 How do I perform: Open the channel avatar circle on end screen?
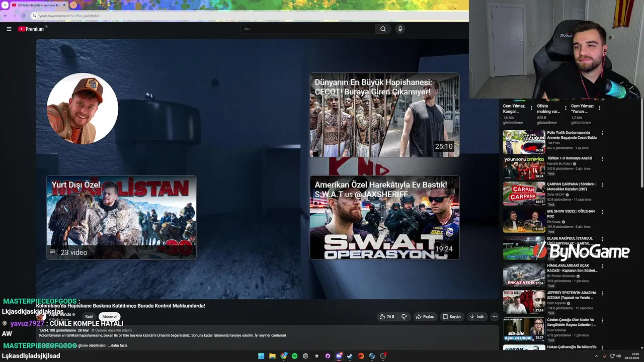83,109
